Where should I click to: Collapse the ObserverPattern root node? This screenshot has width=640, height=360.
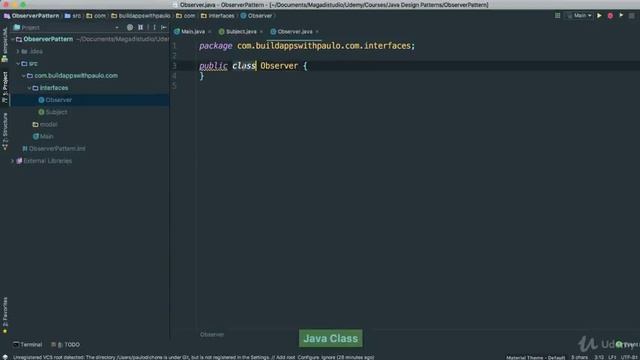pyautogui.click(x=13, y=39)
